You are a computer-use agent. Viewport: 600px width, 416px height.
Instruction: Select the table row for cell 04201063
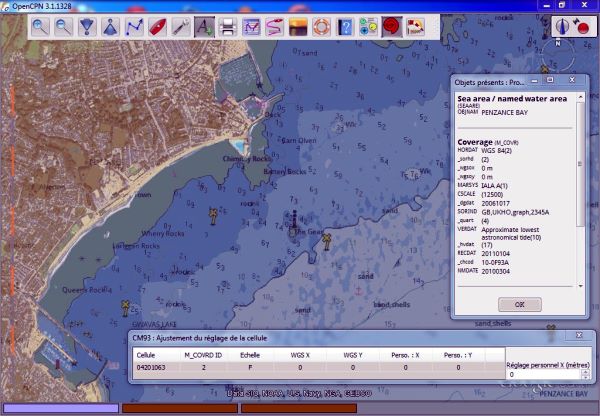319,367
